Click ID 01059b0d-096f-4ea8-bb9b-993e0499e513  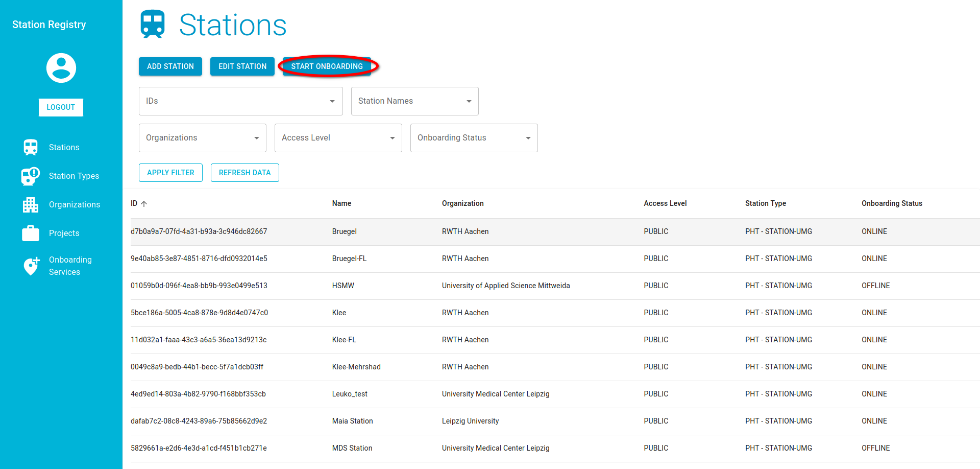point(199,286)
